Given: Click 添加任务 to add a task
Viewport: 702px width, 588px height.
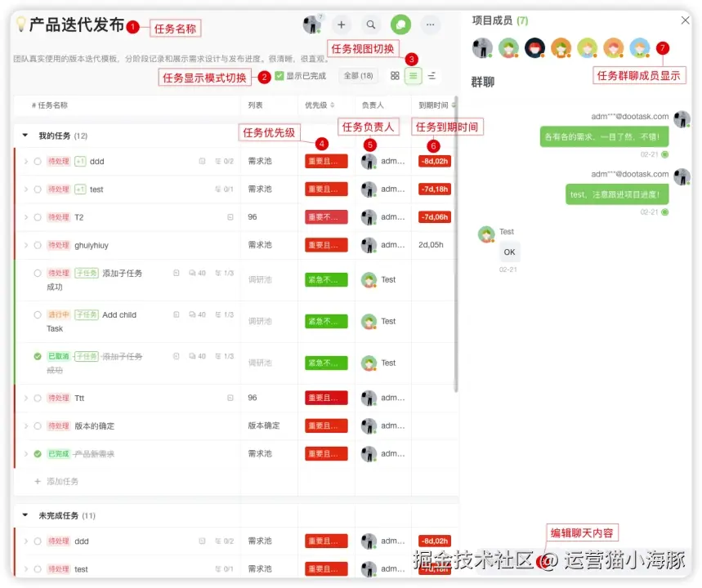Looking at the screenshot, I should coord(62,482).
